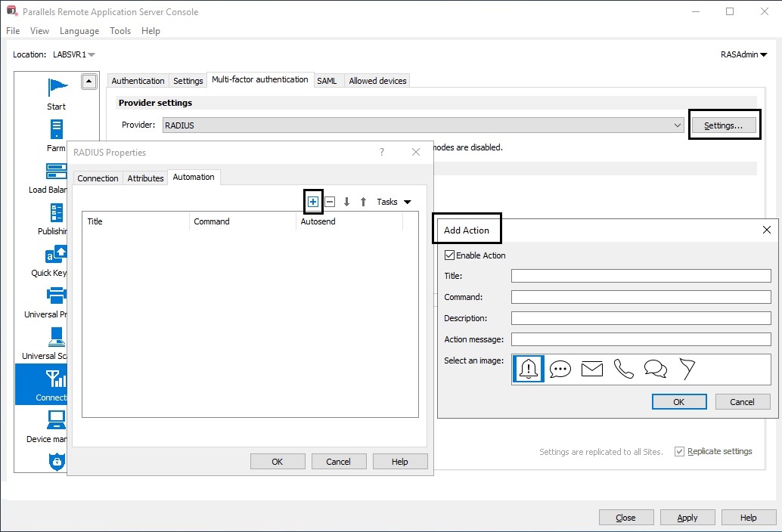The image size is (782, 532).
Task: Open the Universal Scanning sidebar icon
Action: pyautogui.click(x=57, y=337)
